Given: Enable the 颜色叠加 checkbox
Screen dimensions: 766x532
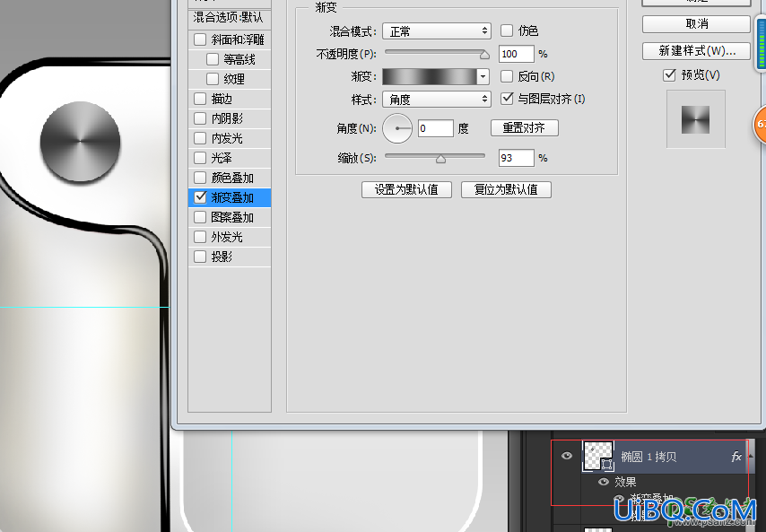Looking at the screenshot, I should 200,178.
